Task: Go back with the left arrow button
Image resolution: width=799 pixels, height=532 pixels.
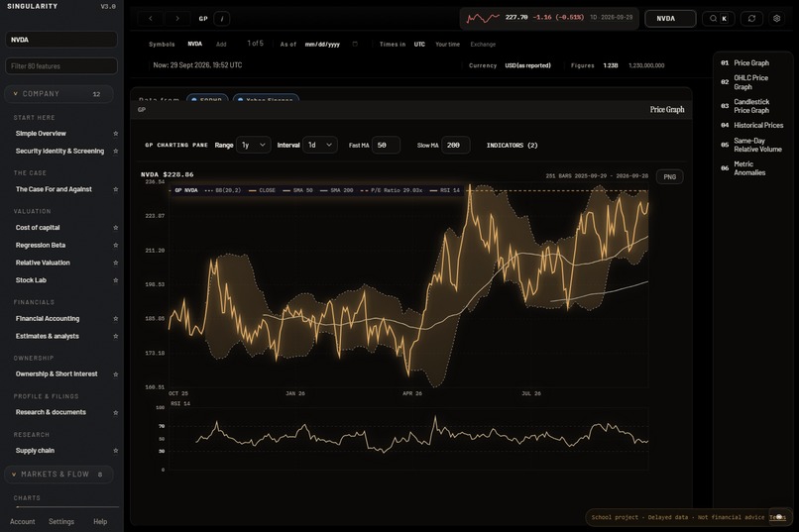Action: pos(151,18)
